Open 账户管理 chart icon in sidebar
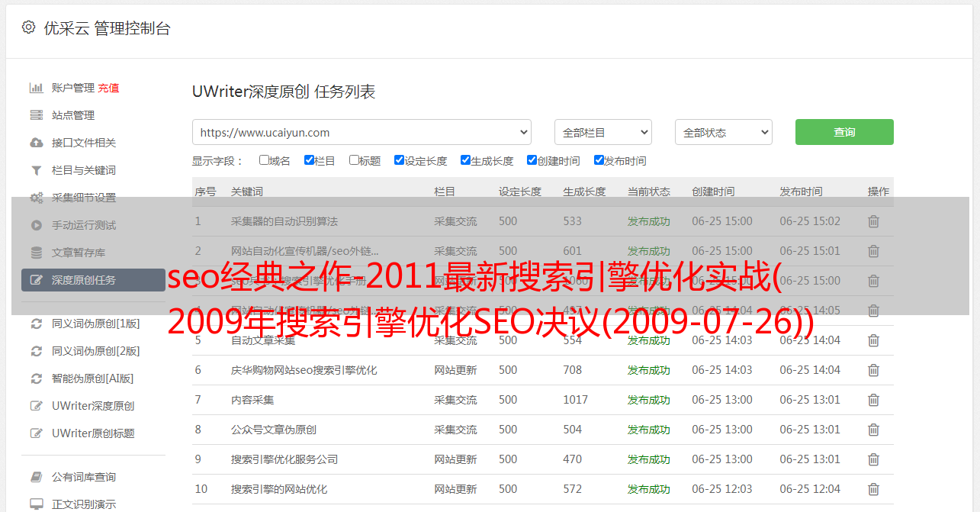 pyautogui.click(x=36, y=88)
